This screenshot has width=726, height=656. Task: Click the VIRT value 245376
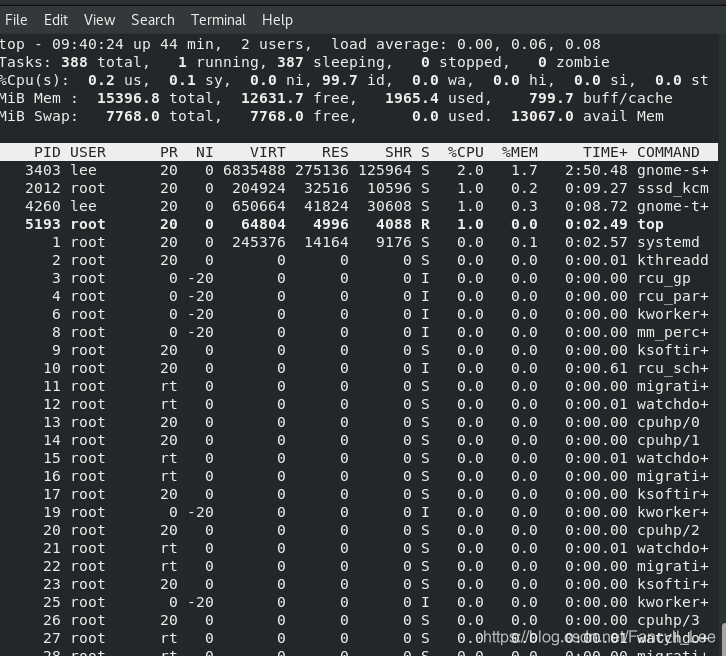(259, 243)
